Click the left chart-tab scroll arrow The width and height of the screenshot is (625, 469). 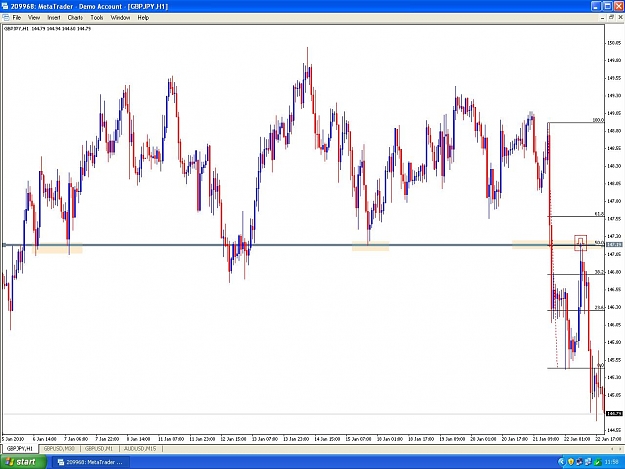click(613, 449)
